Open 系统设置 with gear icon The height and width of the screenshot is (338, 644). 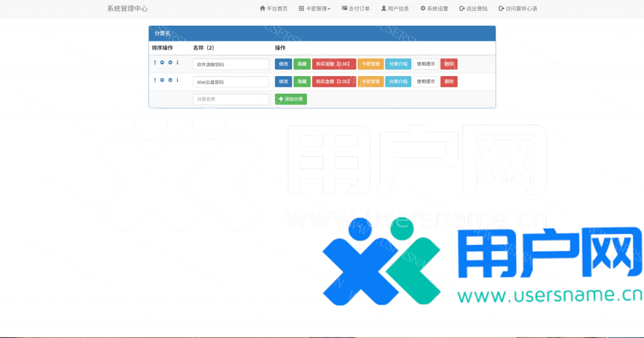(434, 9)
